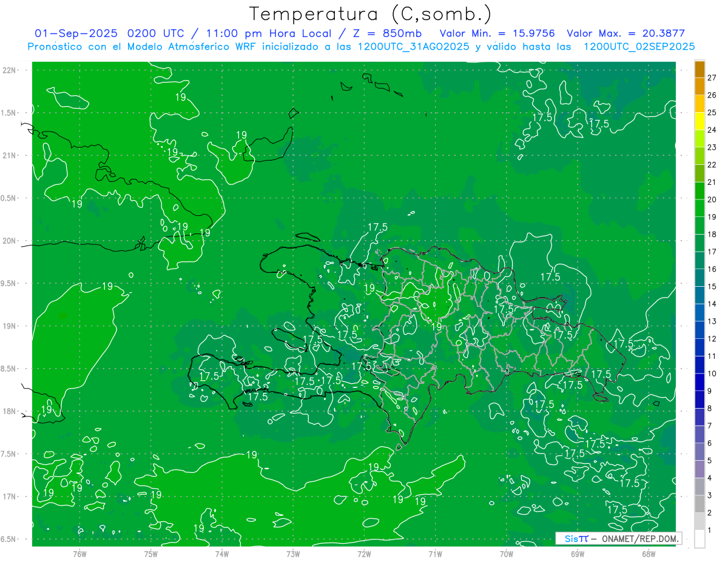The image size is (728, 562).
Task: Click "17.5" contour label just above 20N line
Action: 377,227
